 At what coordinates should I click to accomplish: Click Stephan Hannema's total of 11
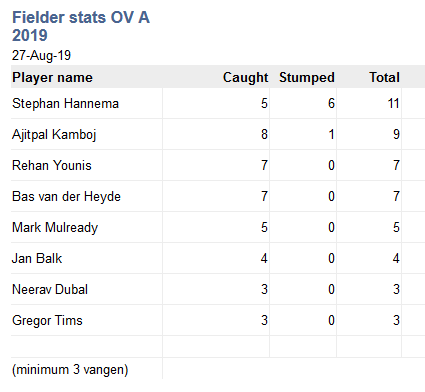(393, 103)
